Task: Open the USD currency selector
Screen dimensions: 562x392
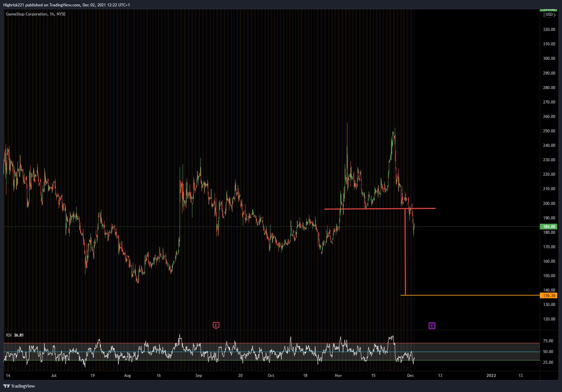Action: point(549,14)
